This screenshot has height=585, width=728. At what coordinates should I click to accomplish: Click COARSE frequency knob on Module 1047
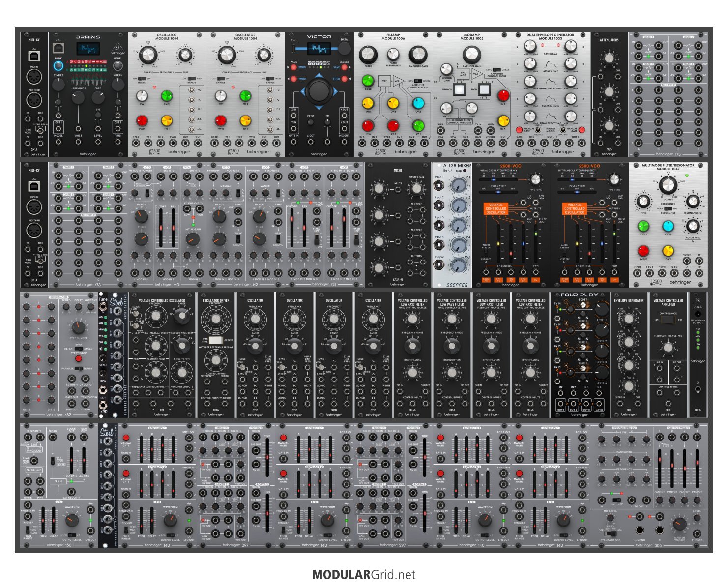click(668, 185)
